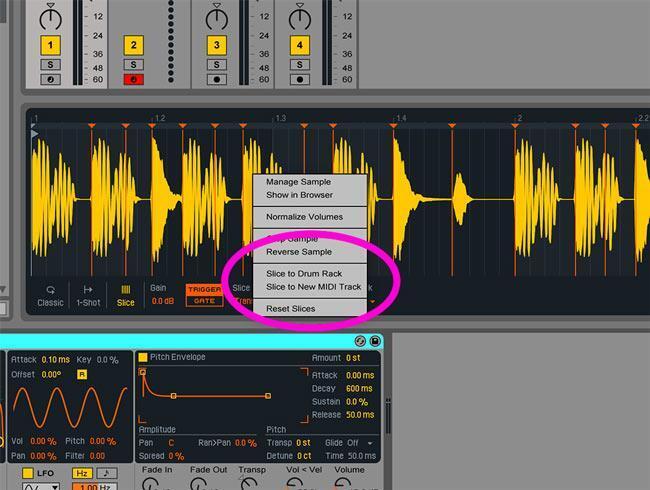
Task: Click track 3 pan knob
Action: tap(216, 17)
